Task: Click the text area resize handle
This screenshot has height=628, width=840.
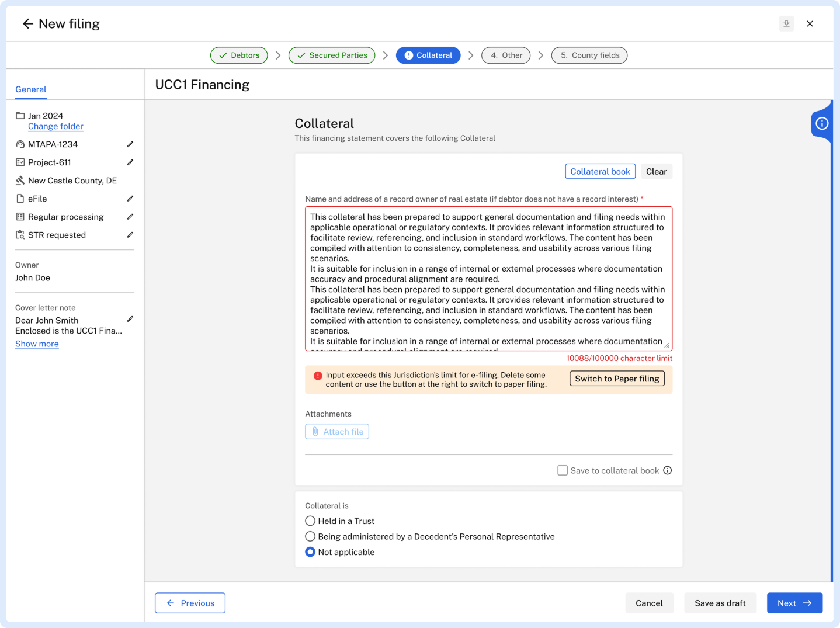Action: click(667, 345)
